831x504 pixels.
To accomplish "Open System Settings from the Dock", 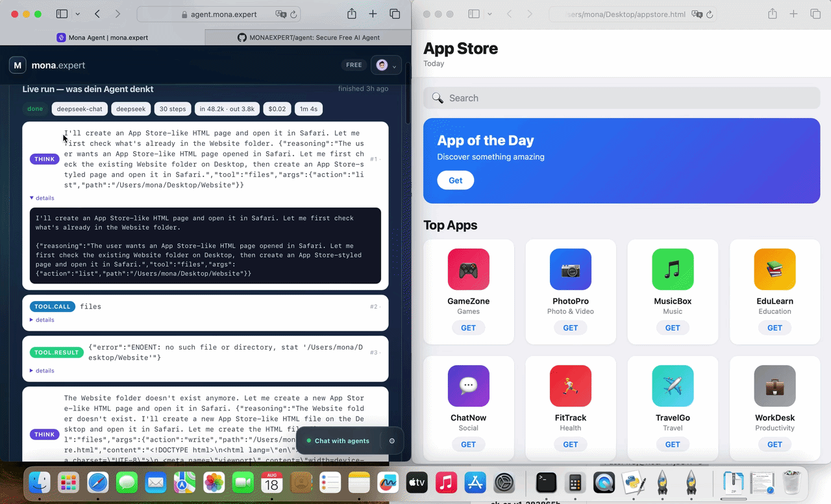I will coord(504,483).
